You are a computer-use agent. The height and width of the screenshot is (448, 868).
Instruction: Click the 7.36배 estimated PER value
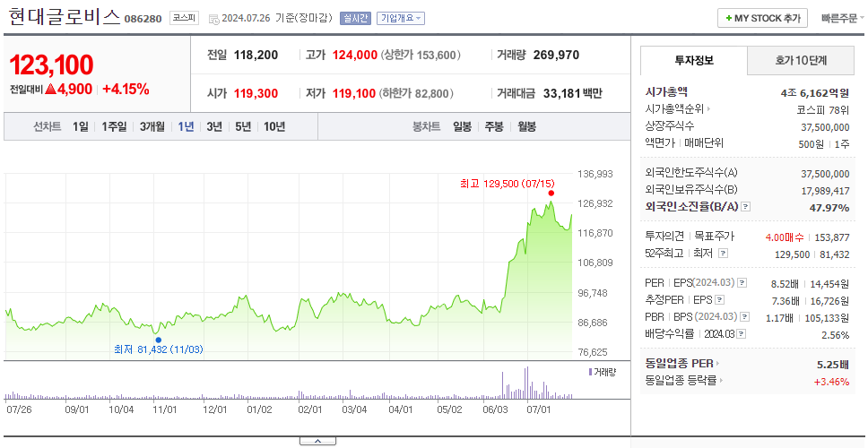coord(785,301)
